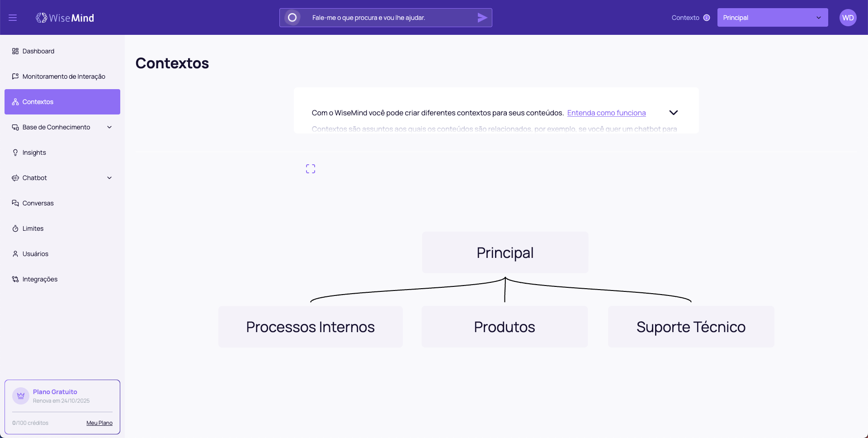Click the crown plan icon
The width and height of the screenshot is (868, 438).
pyautogui.click(x=21, y=395)
